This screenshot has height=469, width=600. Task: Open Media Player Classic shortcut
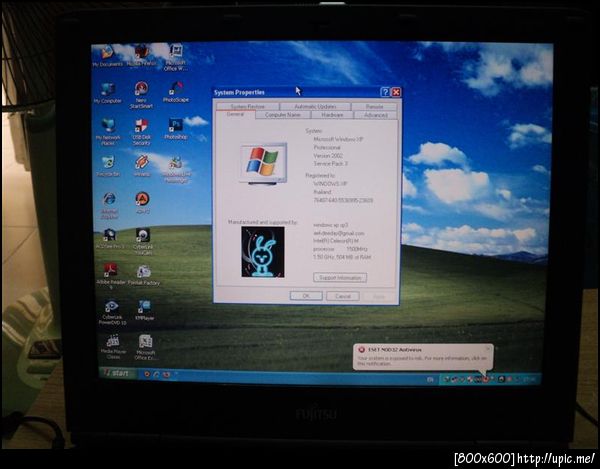point(111,347)
